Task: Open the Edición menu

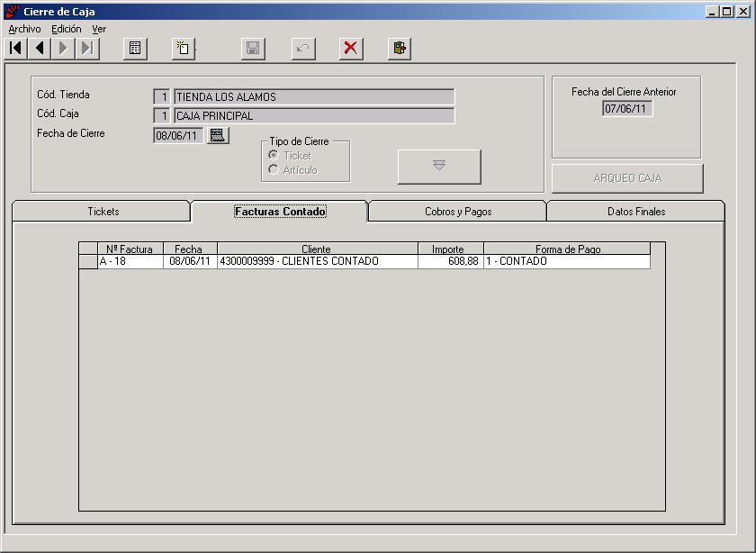Action: 67,29
